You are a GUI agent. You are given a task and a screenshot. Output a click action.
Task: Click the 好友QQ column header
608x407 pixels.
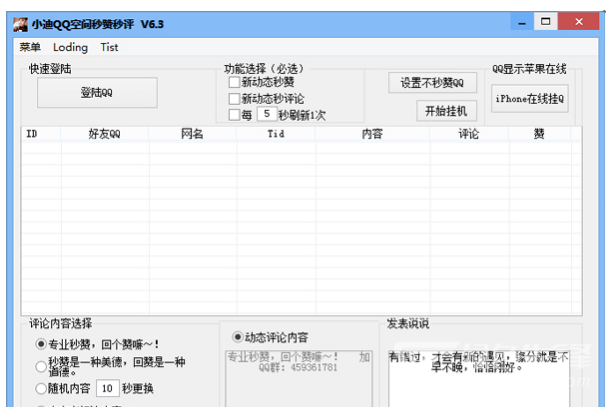click(x=105, y=134)
